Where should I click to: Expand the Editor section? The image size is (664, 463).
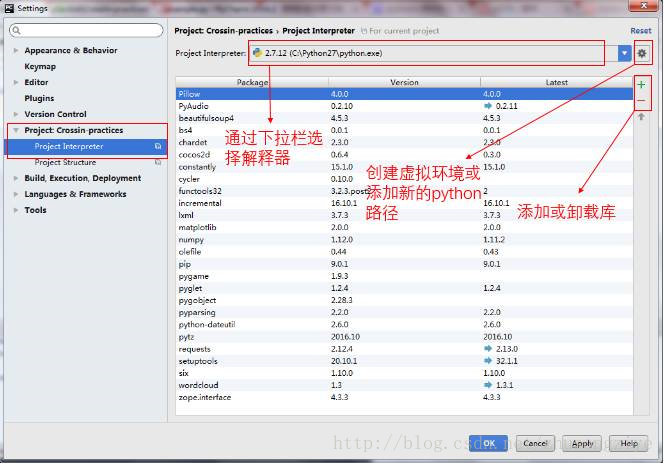[16, 82]
